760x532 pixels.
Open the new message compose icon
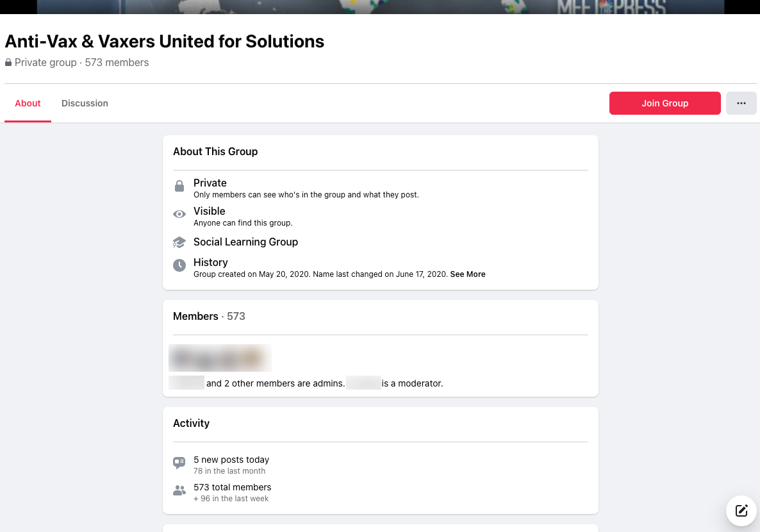741,511
